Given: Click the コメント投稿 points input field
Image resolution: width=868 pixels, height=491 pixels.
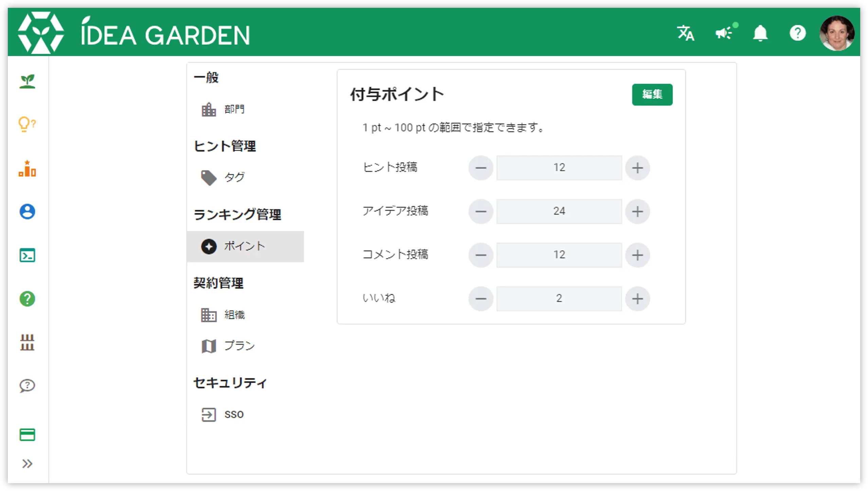Looking at the screenshot, I should coord(559,254).
